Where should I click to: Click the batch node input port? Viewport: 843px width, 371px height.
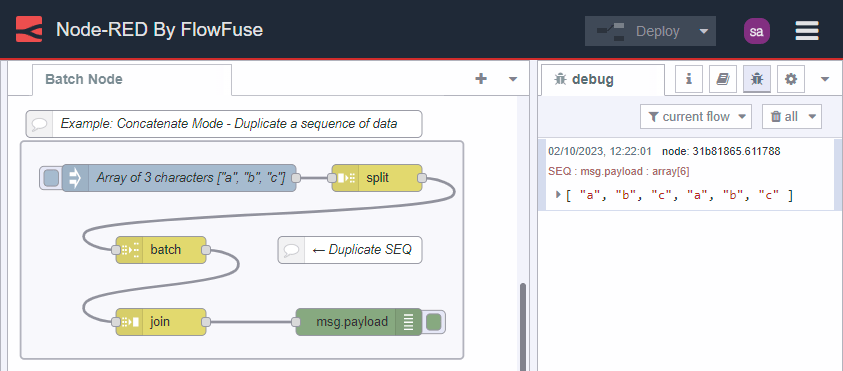click(x=116, y=250)
